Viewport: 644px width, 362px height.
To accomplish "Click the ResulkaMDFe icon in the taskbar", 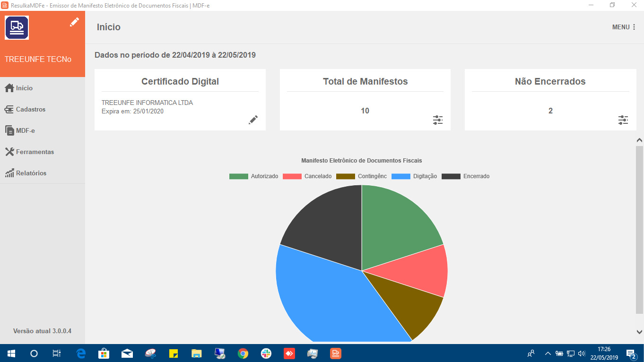I will click(335, 353).
